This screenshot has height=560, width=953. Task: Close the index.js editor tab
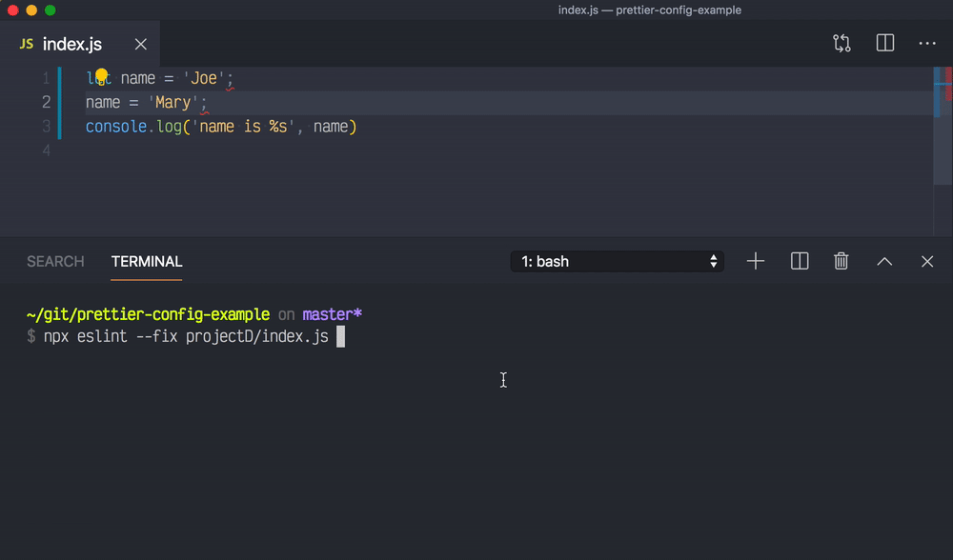pos(140,43)
